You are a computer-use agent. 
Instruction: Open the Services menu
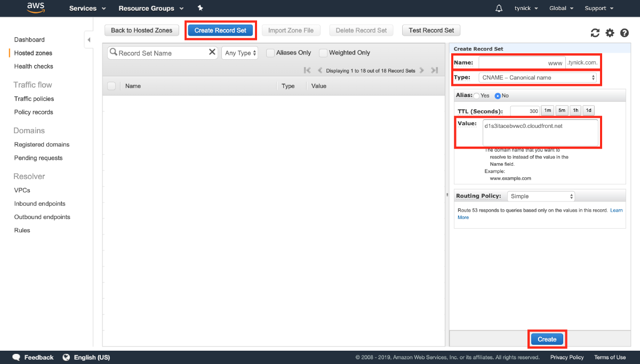[x=87, y=8]
